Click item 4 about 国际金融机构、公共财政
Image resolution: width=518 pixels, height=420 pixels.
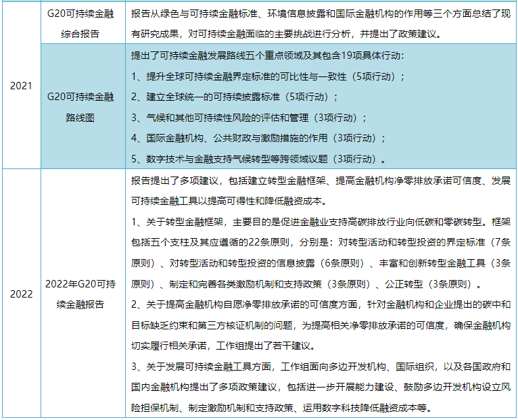(258, 138)
